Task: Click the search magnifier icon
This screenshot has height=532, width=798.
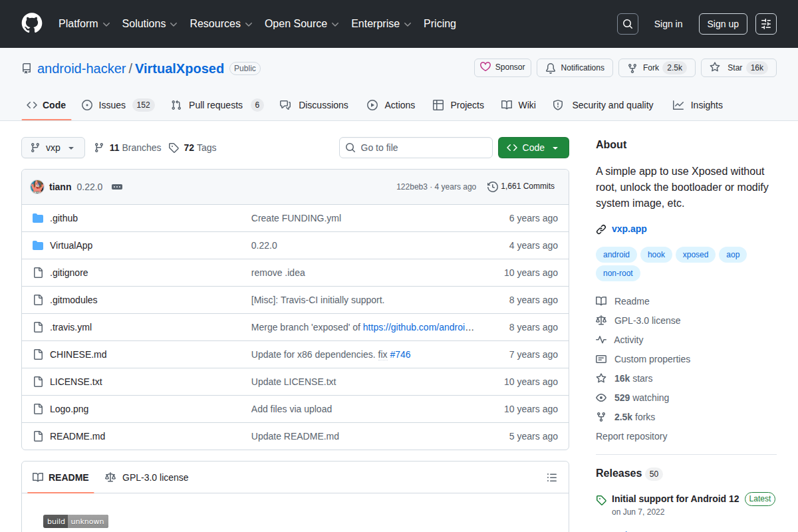Action: [627, 24]
